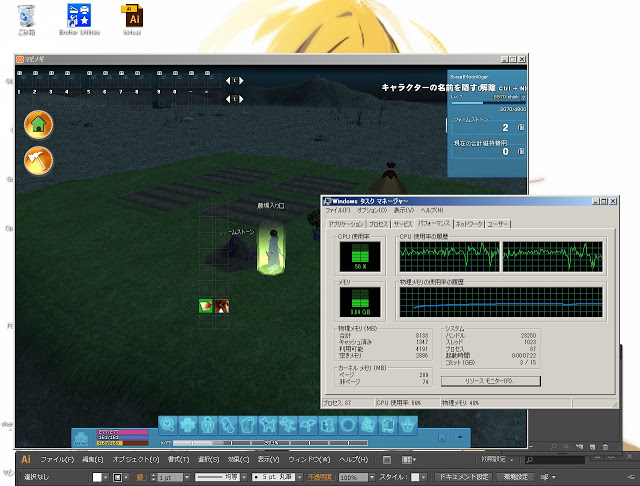This screenshot has height=486, width=640.
Task: Open the File menu in Task Manager
Action: click(338, 210)
